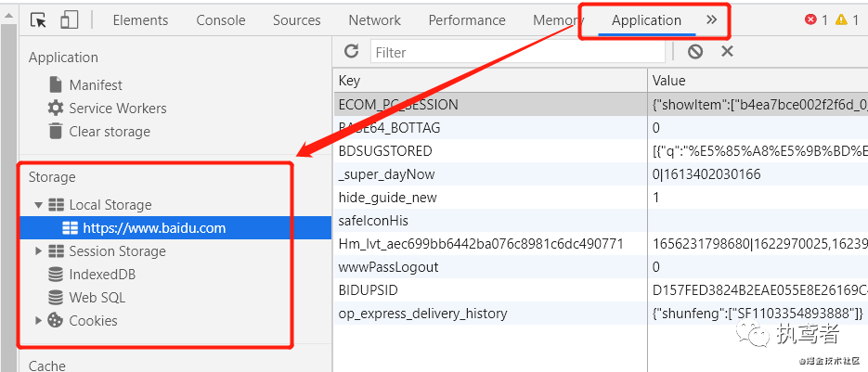The image size is (868, 372).
Task: Open the IndexedDB storage item
Action: [101, 275]
